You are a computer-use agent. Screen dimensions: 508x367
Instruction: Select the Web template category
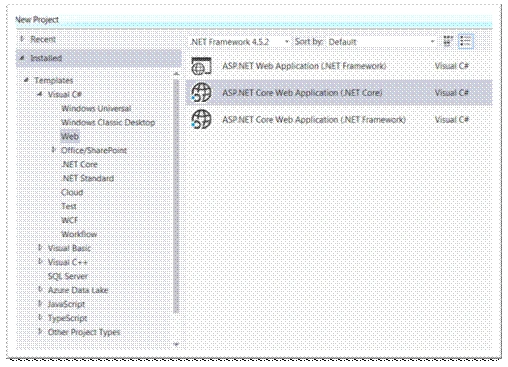click(x=70, y=136)
